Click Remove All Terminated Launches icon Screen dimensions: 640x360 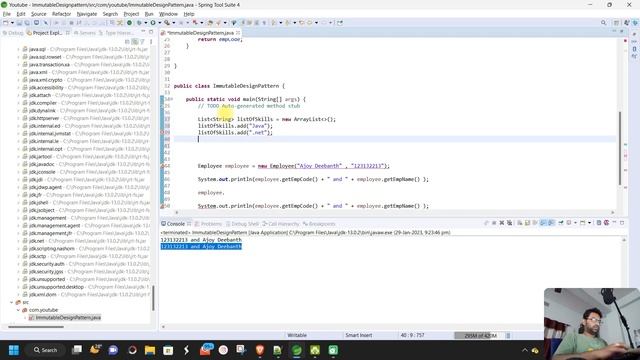[x=509, y=223]
